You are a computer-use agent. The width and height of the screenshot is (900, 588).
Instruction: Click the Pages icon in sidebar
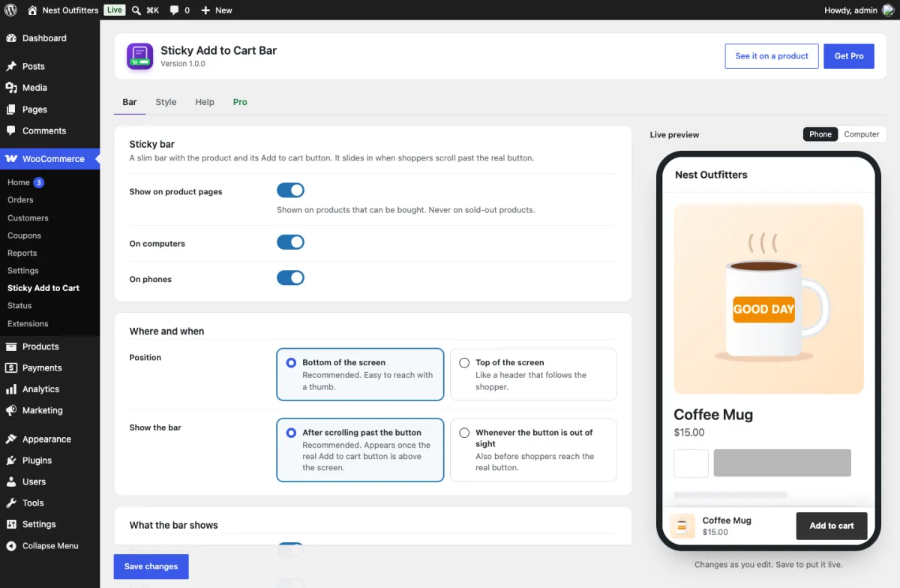coord(11,109)
